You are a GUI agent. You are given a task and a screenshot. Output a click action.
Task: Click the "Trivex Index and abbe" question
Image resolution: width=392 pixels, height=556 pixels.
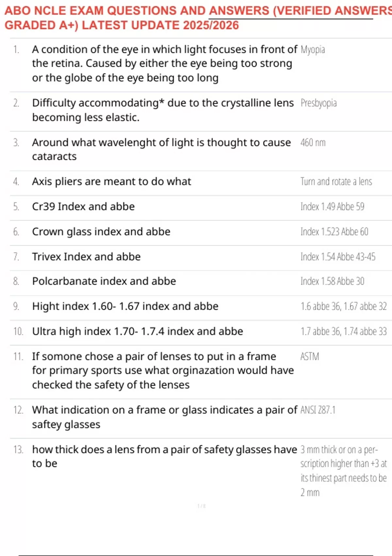[86, 257]
